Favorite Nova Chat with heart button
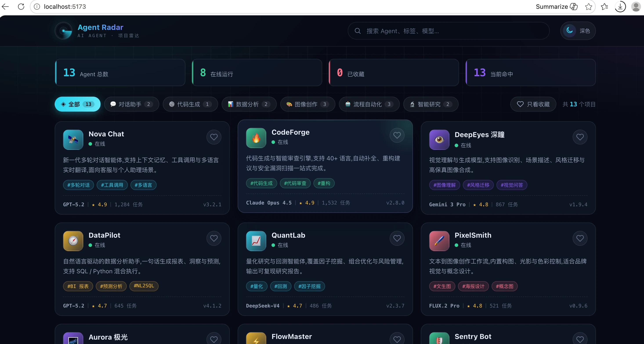 (214, 137)
